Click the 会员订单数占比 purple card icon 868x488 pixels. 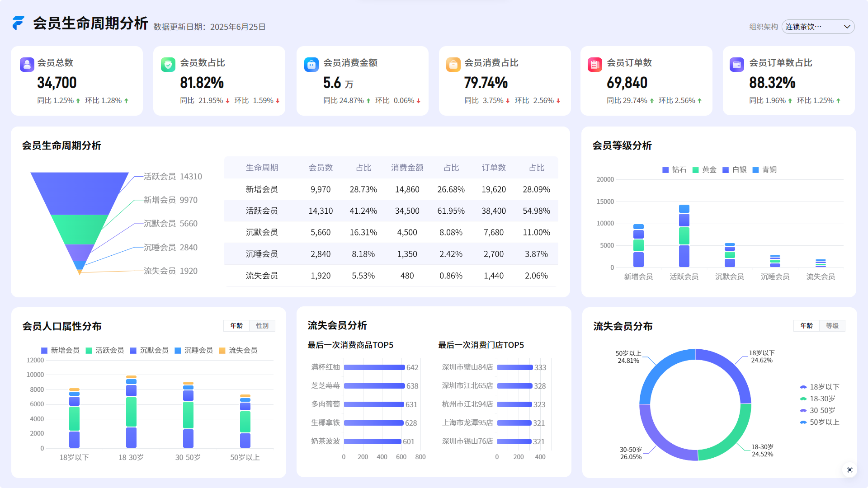click(x=737, y=65)
